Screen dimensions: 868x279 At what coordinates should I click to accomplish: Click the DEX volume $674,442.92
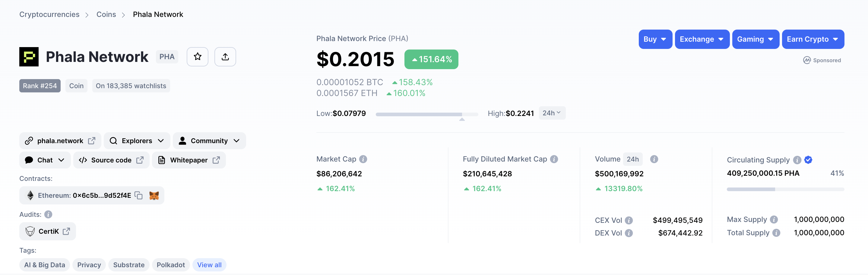click(680, 233)
